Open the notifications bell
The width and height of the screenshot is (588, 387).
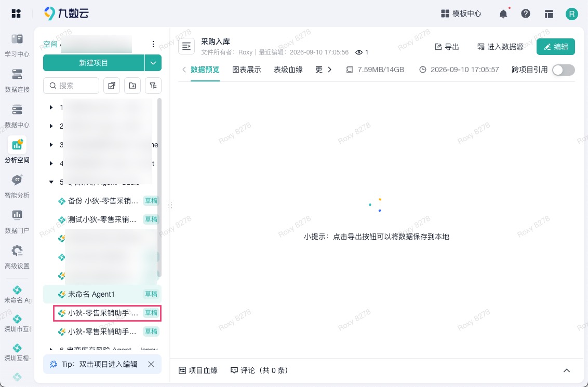click(x=503, y=14)
